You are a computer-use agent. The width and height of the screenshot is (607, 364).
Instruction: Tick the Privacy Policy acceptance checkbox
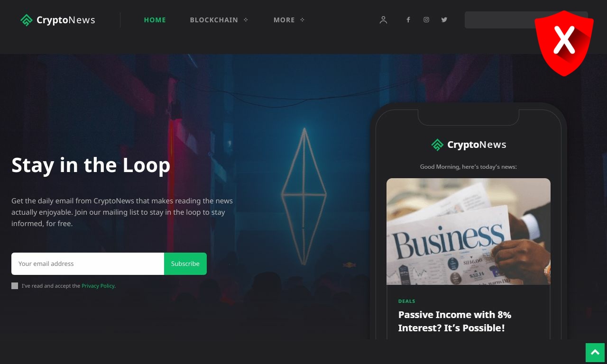[x=15, y=286]
